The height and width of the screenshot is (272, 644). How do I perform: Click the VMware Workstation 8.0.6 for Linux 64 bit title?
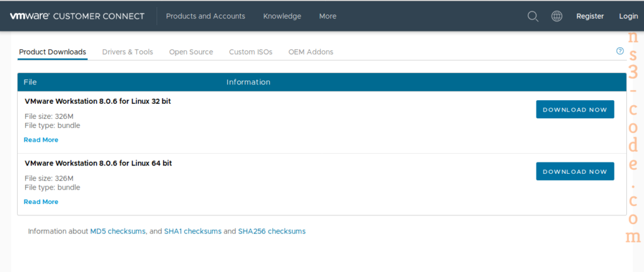[98, 163]
